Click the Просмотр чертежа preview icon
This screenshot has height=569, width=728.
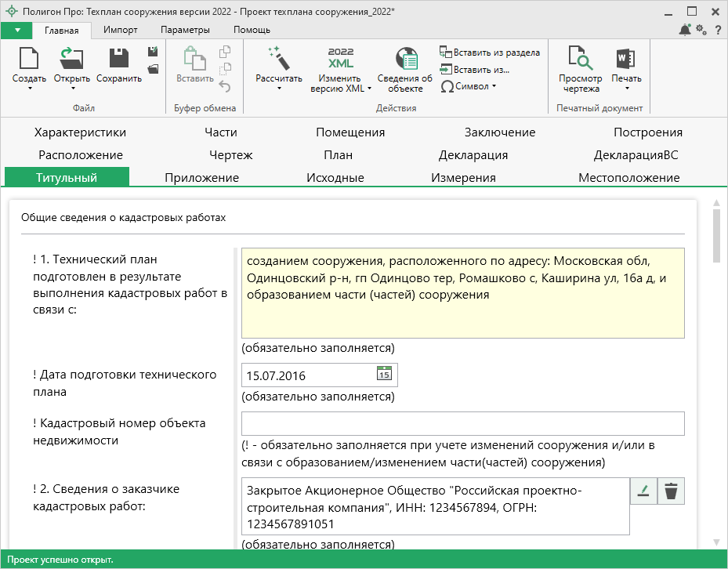580,60
